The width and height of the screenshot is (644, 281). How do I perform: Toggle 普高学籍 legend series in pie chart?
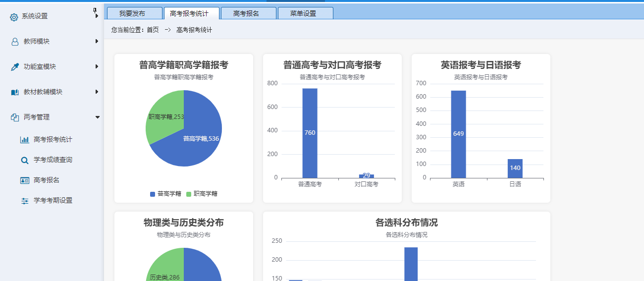coord(165,194)
